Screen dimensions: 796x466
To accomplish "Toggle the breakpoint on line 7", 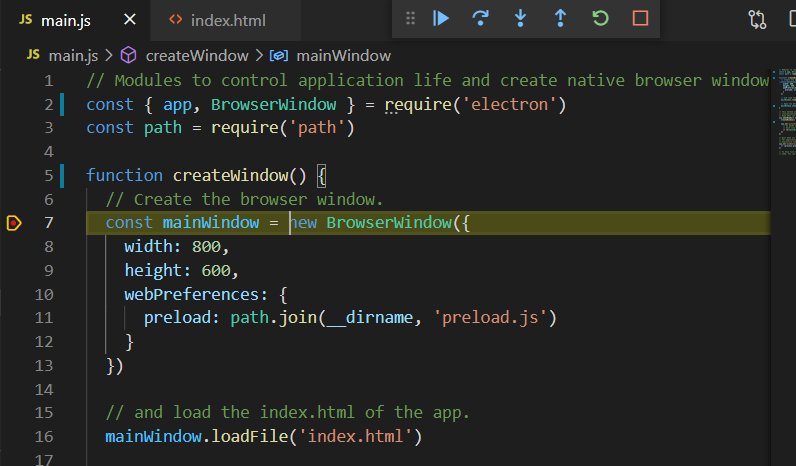I will point(14,223).
